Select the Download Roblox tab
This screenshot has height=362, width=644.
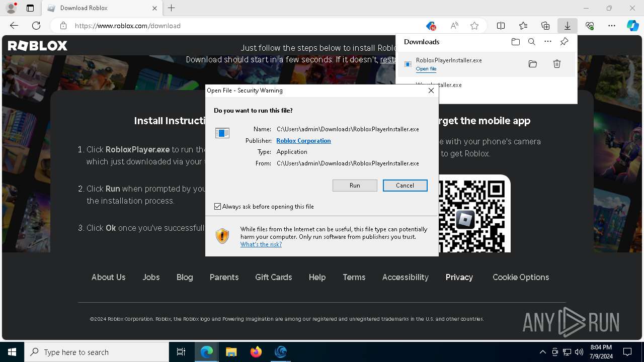(x=101, y=8)
